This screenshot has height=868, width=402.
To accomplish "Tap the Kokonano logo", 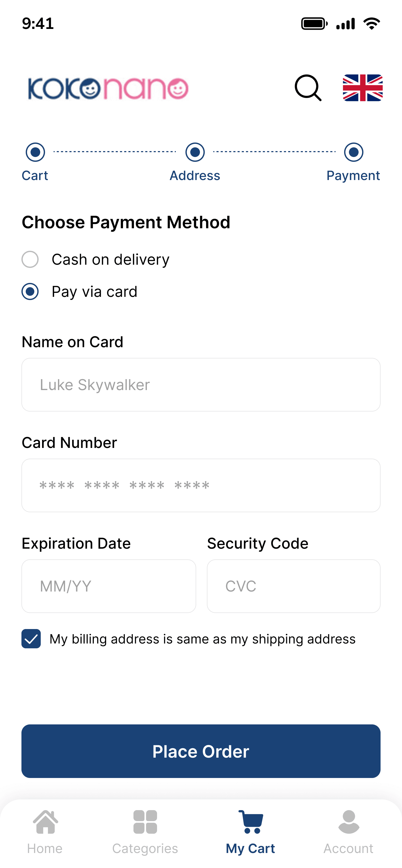I will 108,89.
